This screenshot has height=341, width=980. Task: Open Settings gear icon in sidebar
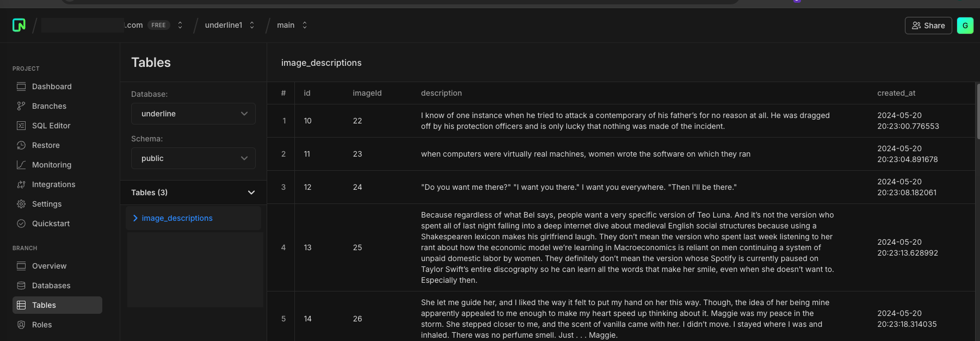pyautogui.click(x=21, y=204)
